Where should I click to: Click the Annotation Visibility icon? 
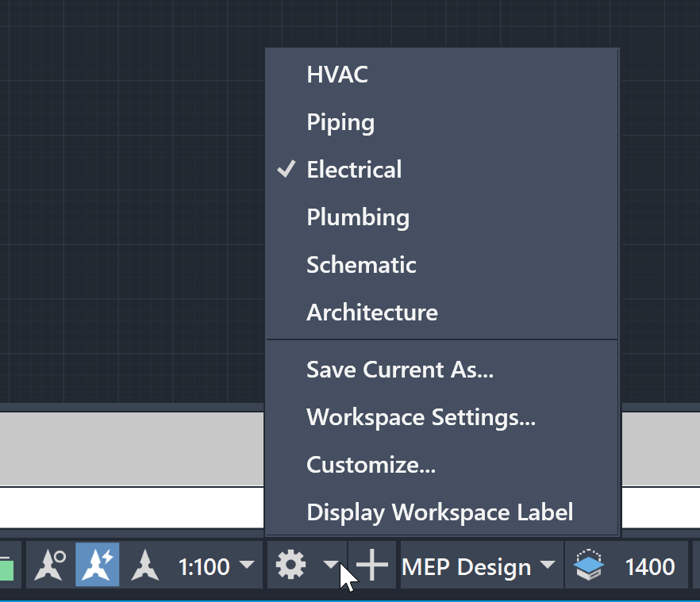tap(48, 566)
